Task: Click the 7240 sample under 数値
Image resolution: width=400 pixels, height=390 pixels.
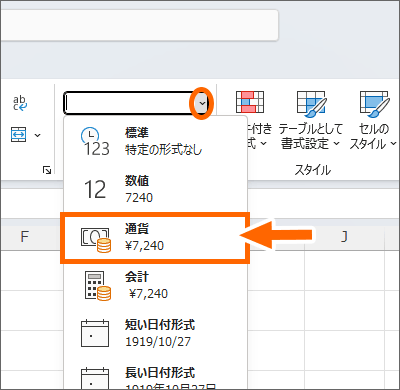Action: pyautogui.click(x=139, y=198)
